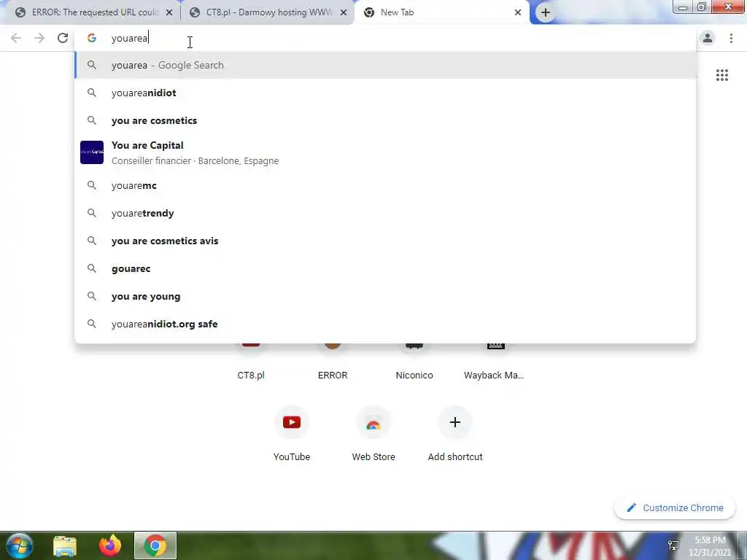747x560 pixels.
Task: Close the CT8.pl tab
Action: pos(344,12)
